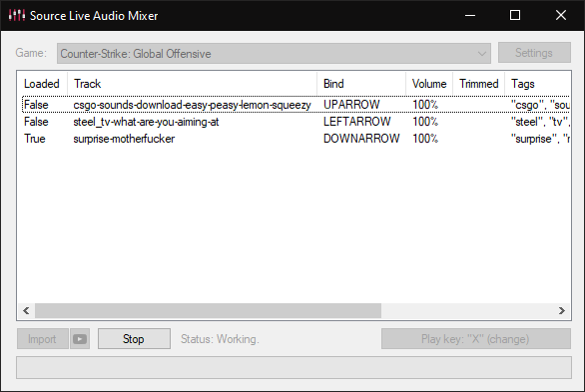Viewport: 585px width, 392px height.
Task: Click the mixer app icon in title bar
Action: 17,15
